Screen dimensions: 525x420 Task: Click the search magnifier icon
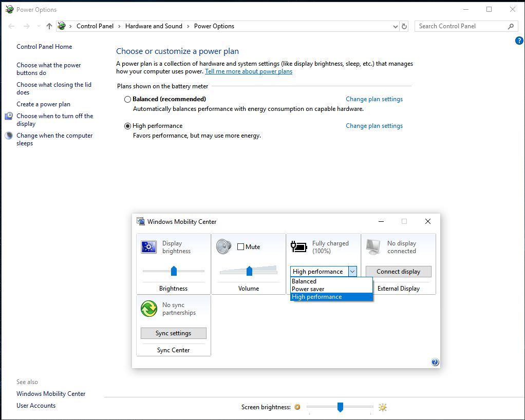tap(511, 26)
